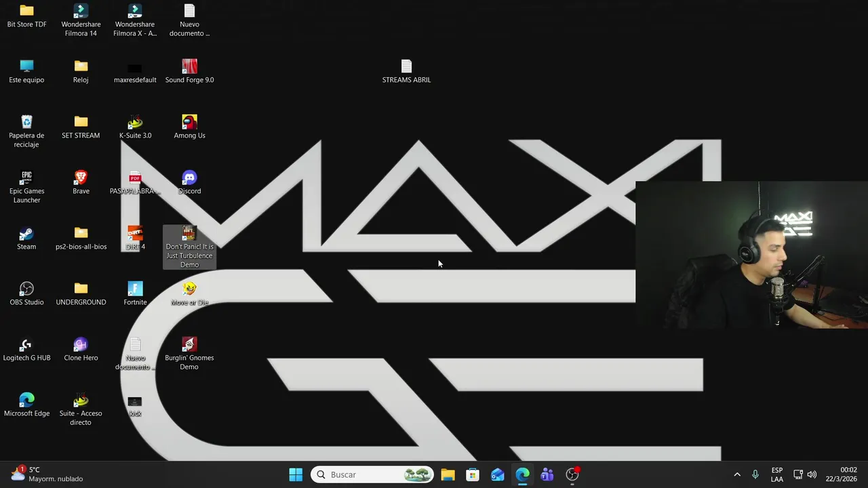
Task: Select the Wondershare Filmora X shortcut
Action: [x=135, y=20]
